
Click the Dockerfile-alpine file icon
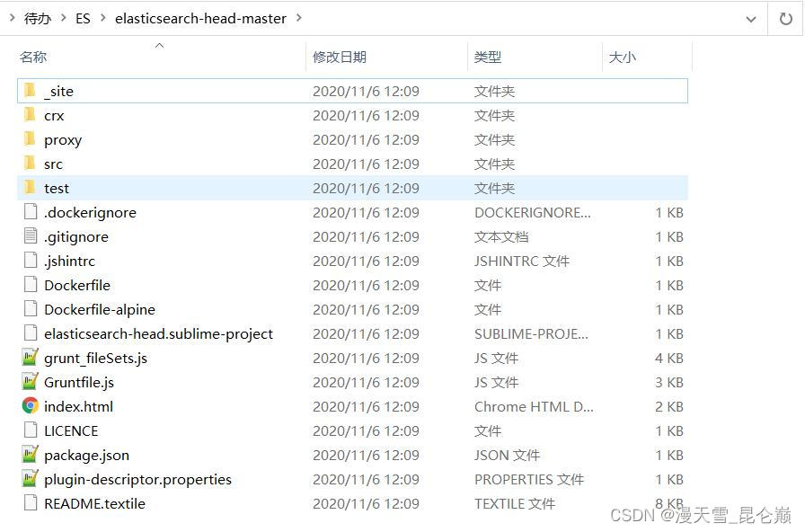pyautogui.click(x=31, y=308)
